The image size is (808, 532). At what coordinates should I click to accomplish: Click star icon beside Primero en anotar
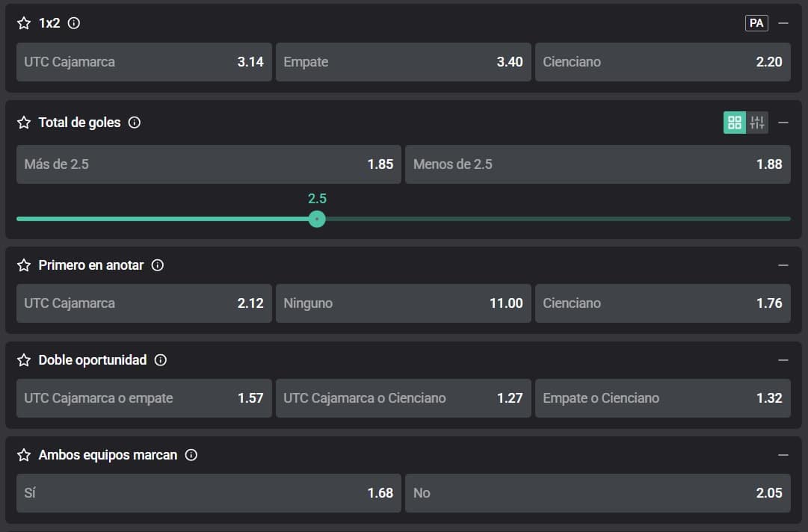24,265
